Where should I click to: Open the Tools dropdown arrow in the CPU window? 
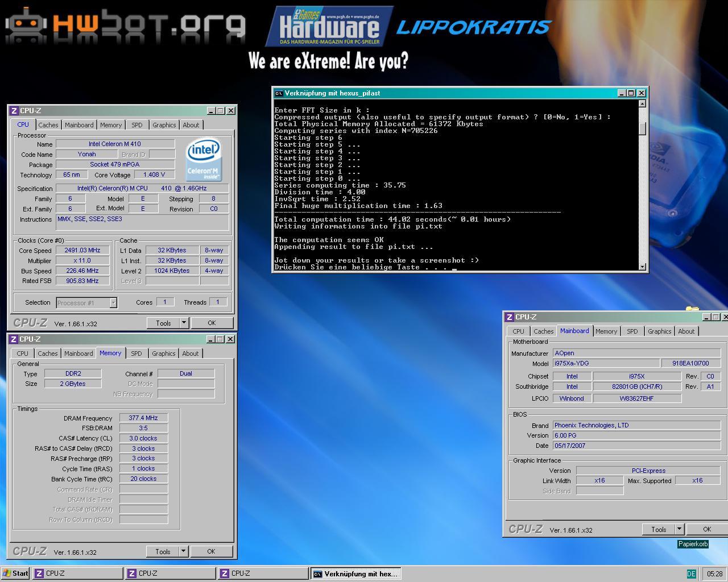184,323
